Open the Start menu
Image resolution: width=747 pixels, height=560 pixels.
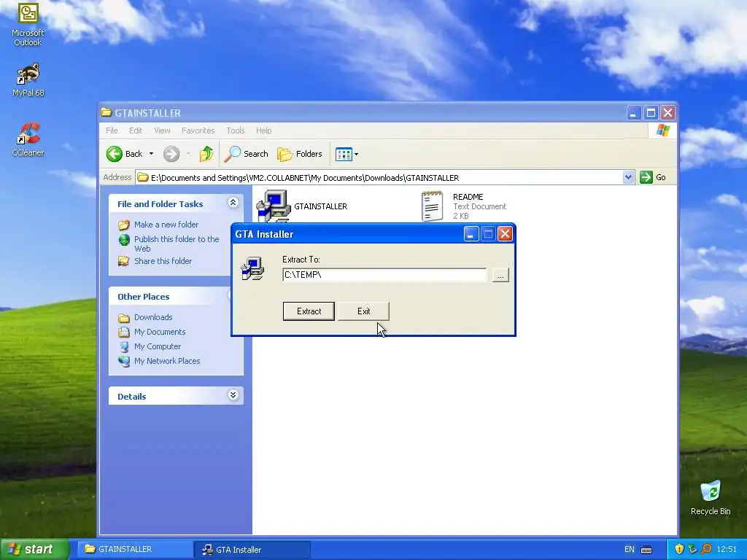pos(34,549)
